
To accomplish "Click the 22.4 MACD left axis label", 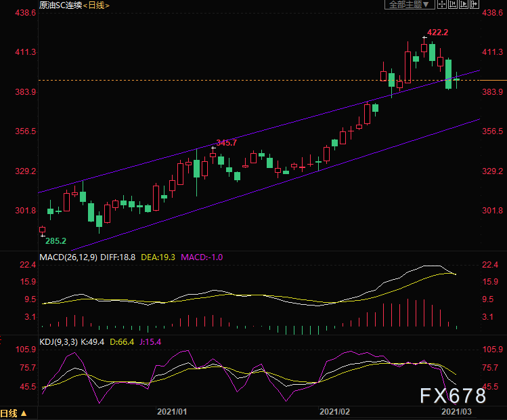I will [28, 265].
